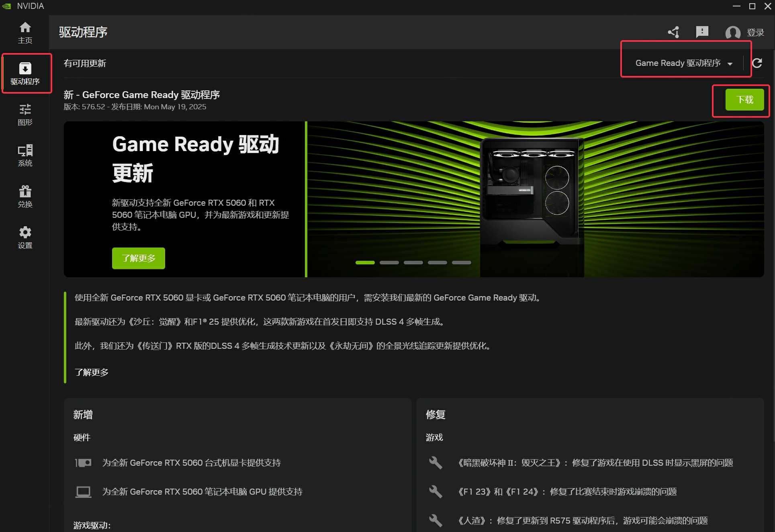Viewport: 775px width, 532px height.
Task: Click the dropdown arrow next to driver type
Action: pyautogui.click(x=730, y=63)
